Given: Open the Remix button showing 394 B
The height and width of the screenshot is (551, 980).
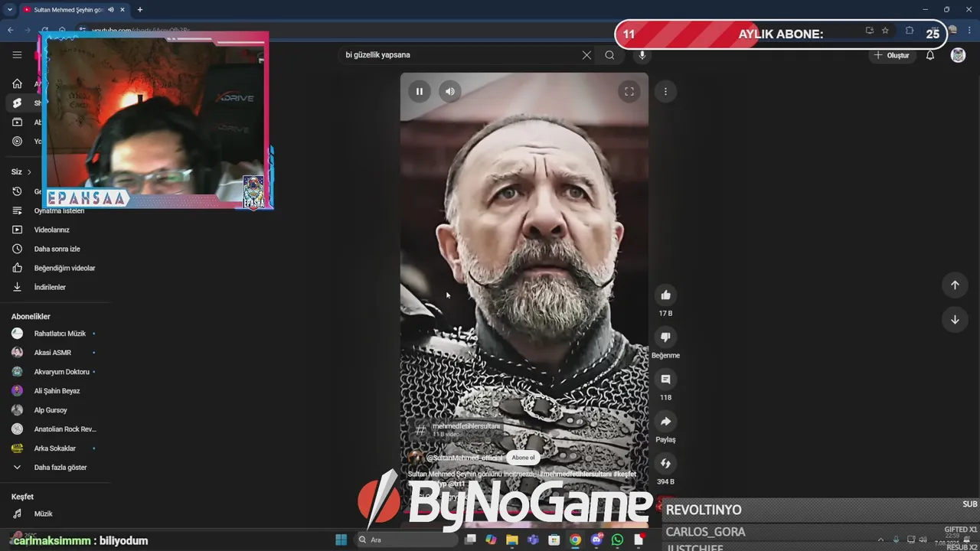Looking at the screenshot, I should click(x=665, y=463).
